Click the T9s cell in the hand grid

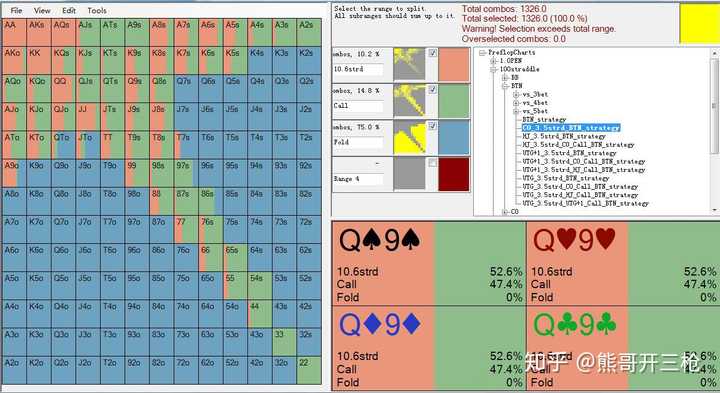pyautogui.click(x=137, y=145)
